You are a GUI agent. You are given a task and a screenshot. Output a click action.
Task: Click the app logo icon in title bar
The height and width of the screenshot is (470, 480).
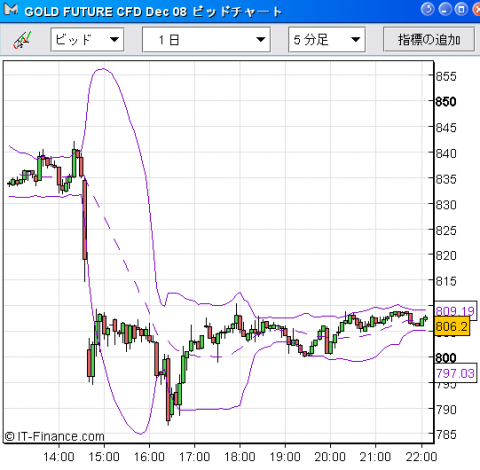click(x=11, y=9)
